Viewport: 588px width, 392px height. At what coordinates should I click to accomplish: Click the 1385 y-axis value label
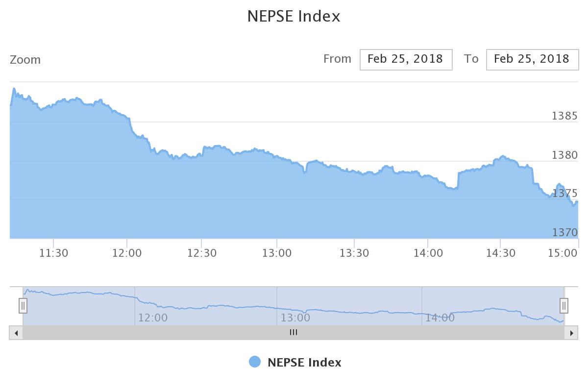[565, 116]
